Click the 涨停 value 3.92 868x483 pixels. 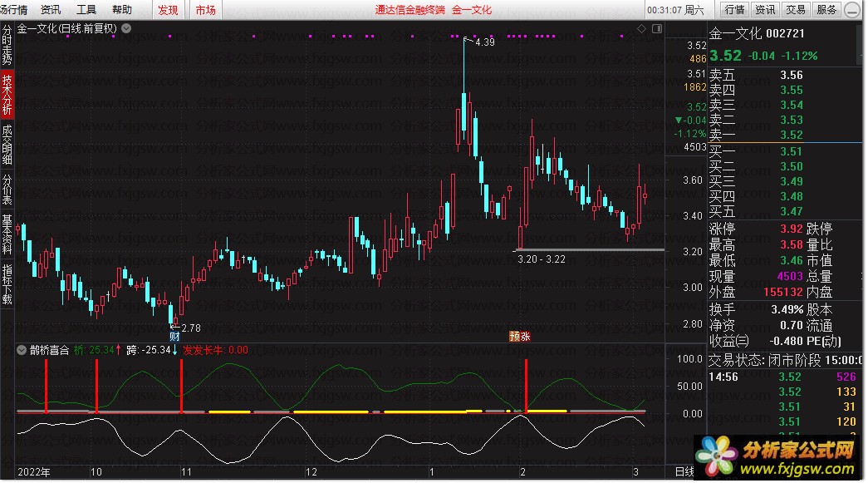pos(792,229)
